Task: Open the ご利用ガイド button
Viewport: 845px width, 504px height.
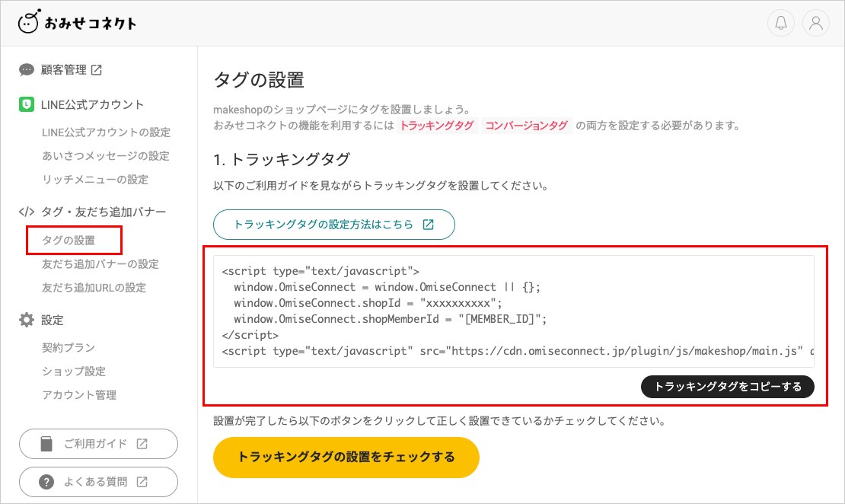Action: coord(99,444)
